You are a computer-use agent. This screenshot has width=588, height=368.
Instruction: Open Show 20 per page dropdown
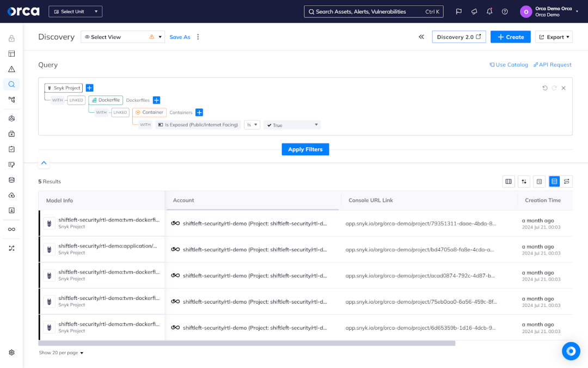61,353
